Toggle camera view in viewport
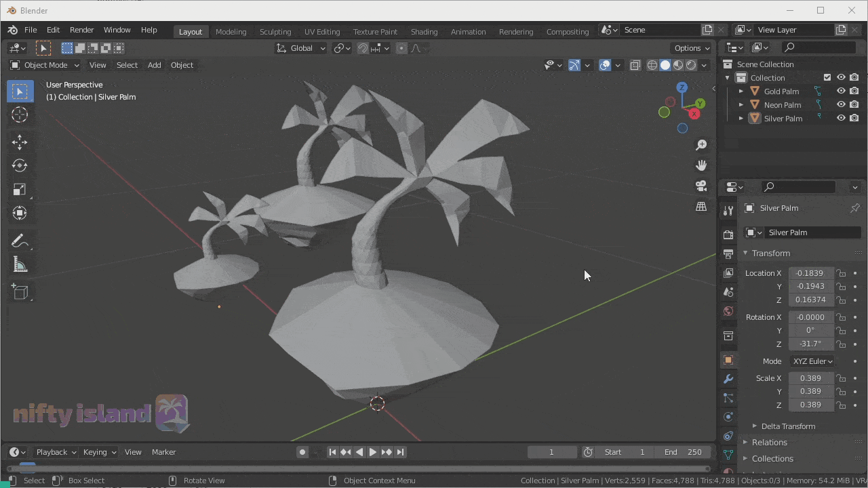 tap(701, 186)
